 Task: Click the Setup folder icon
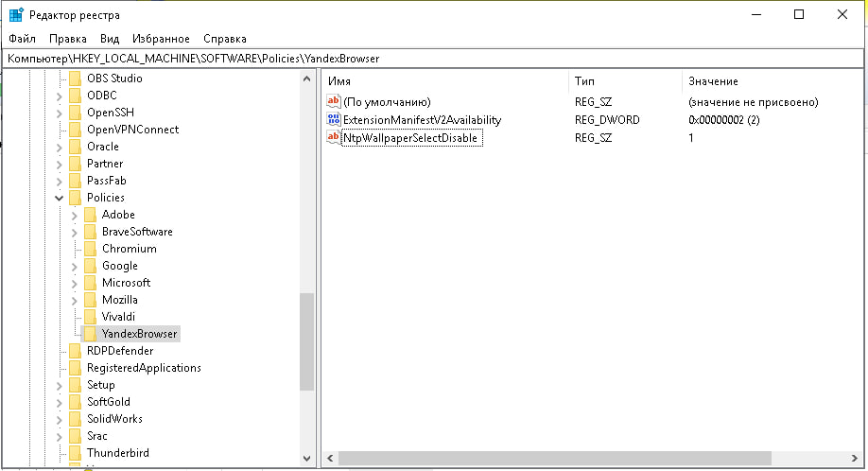point(76,385)
